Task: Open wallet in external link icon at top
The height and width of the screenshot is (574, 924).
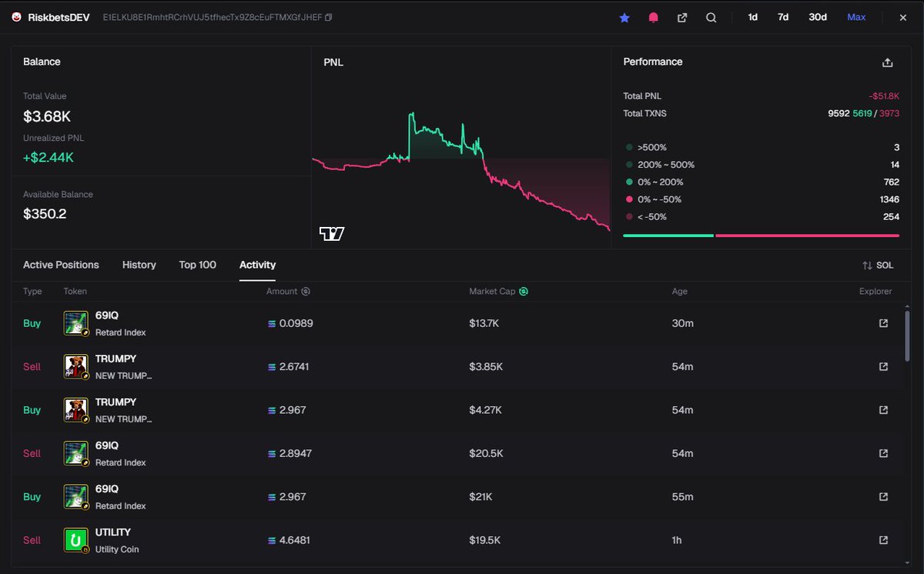Action: 682,17
